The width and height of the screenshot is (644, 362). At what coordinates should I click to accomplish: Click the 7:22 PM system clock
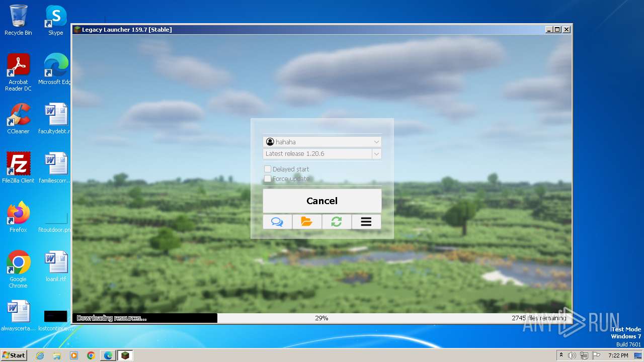(x=618, y=355)
